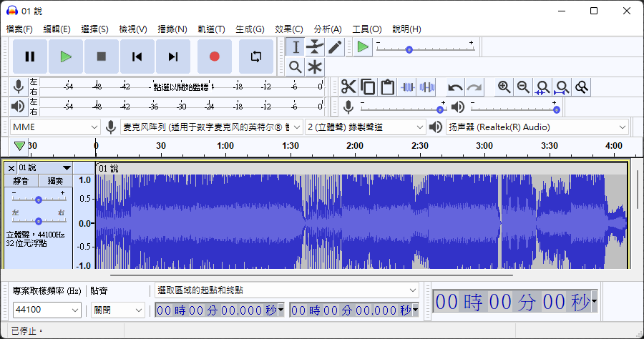This screenshot has height=339, width=644.
Task: Click the selection start time field
Action: pyautogui.click(x=220, y=310)
